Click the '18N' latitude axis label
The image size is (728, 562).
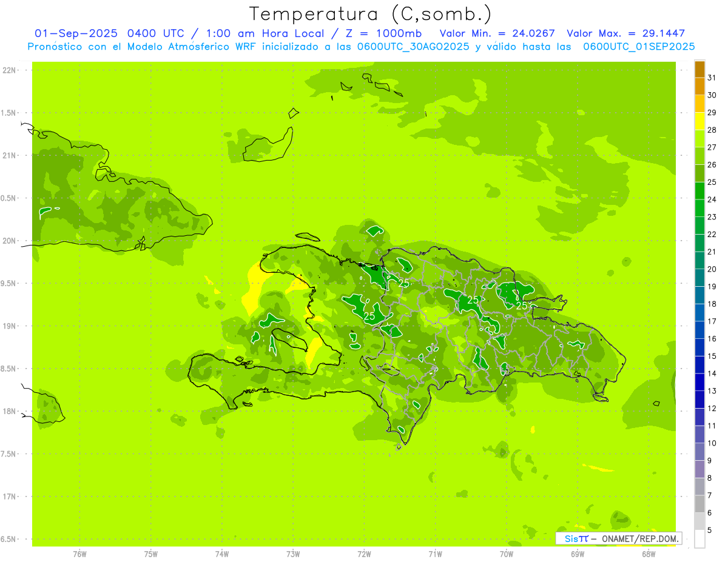click(9, 412)
